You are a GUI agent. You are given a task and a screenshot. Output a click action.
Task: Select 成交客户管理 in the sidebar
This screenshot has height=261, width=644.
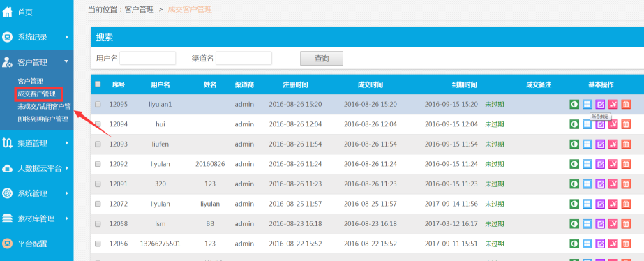pos(36,94)
